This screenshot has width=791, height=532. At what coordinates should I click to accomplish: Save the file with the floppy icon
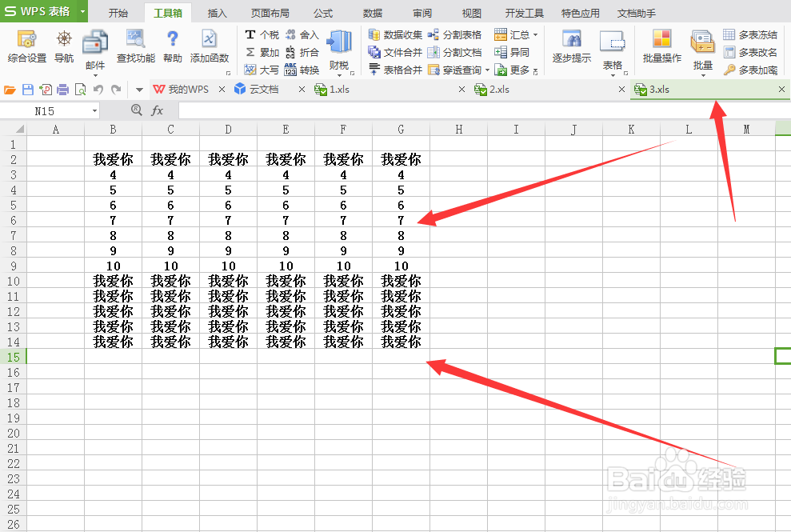pyautogui.click(x=28, y=90)
